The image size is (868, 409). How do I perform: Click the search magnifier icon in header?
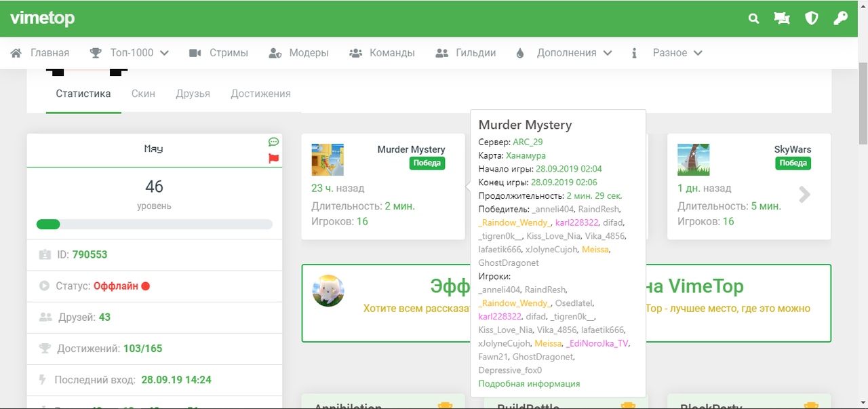753,19
